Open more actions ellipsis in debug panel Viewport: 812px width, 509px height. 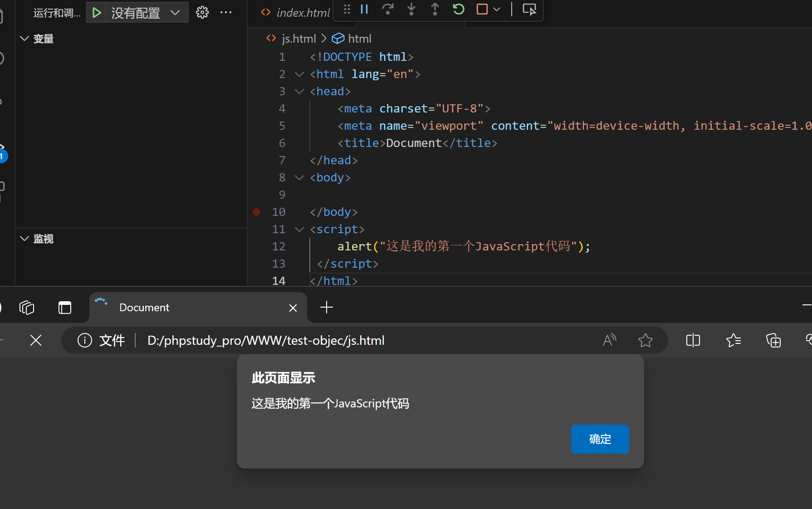coord(226,13)
